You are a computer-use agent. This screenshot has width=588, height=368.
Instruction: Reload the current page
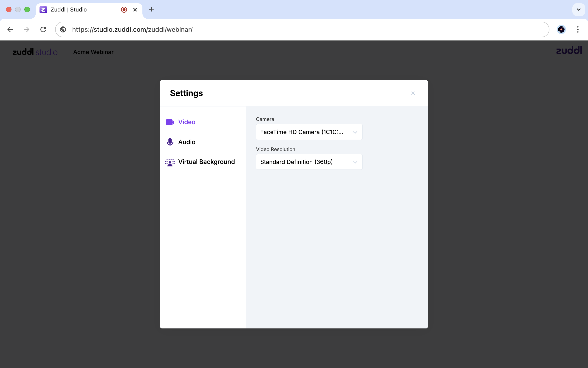point(43,29)
